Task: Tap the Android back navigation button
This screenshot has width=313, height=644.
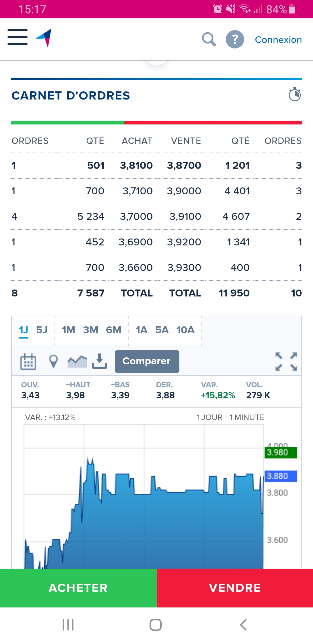Action: point(243,625)
